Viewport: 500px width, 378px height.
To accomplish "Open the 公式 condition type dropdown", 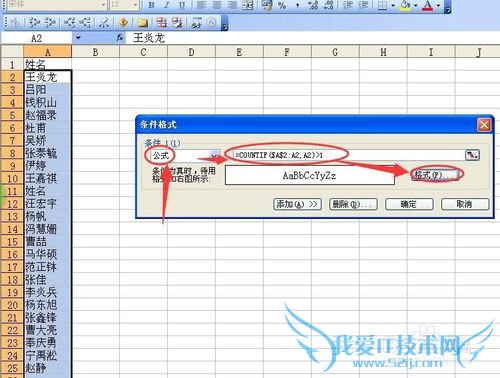I will pyautogui.click(x=214, y=155).
